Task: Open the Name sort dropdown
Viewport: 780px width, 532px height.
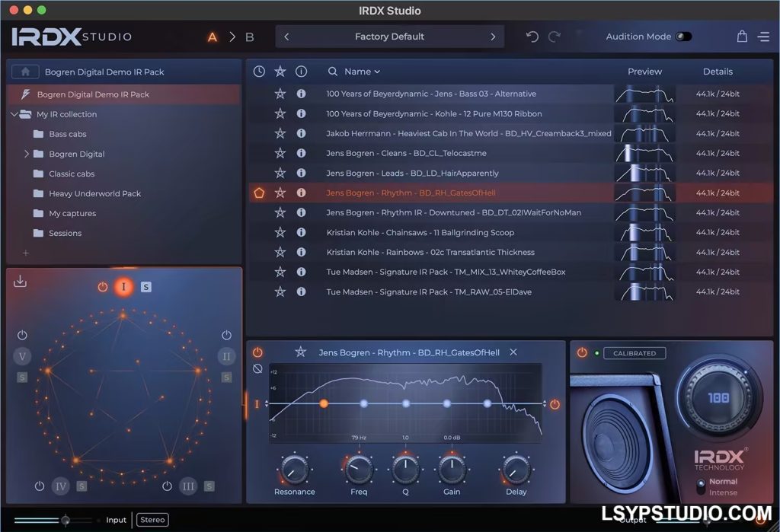Action: [362, 72]
